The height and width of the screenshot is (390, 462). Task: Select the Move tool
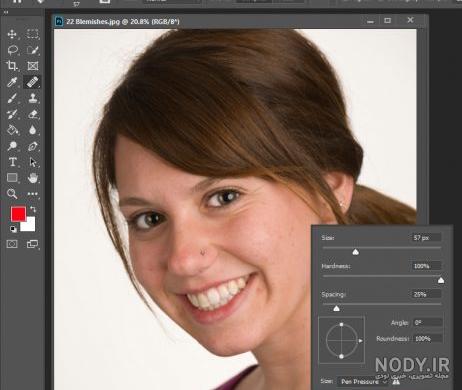pyautogui.click(x=12, y=34)
